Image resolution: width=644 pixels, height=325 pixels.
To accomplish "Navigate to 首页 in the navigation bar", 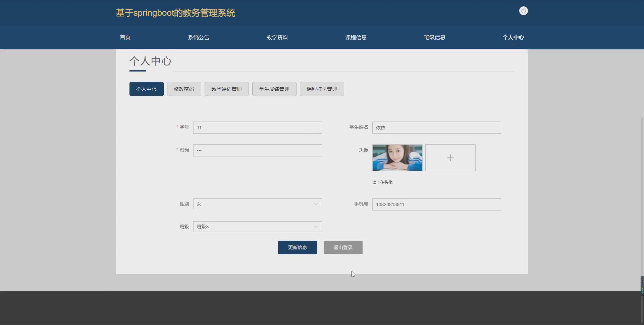I will [125, 37].
